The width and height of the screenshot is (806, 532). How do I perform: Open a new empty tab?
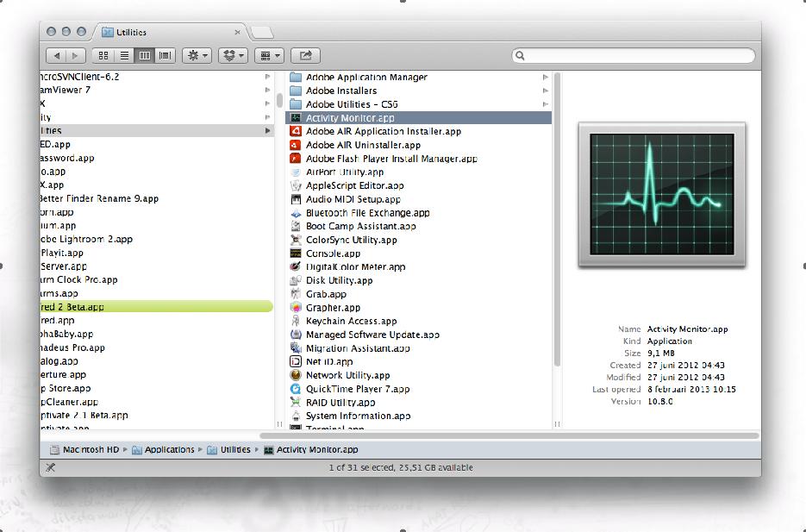tap(262, 33)
